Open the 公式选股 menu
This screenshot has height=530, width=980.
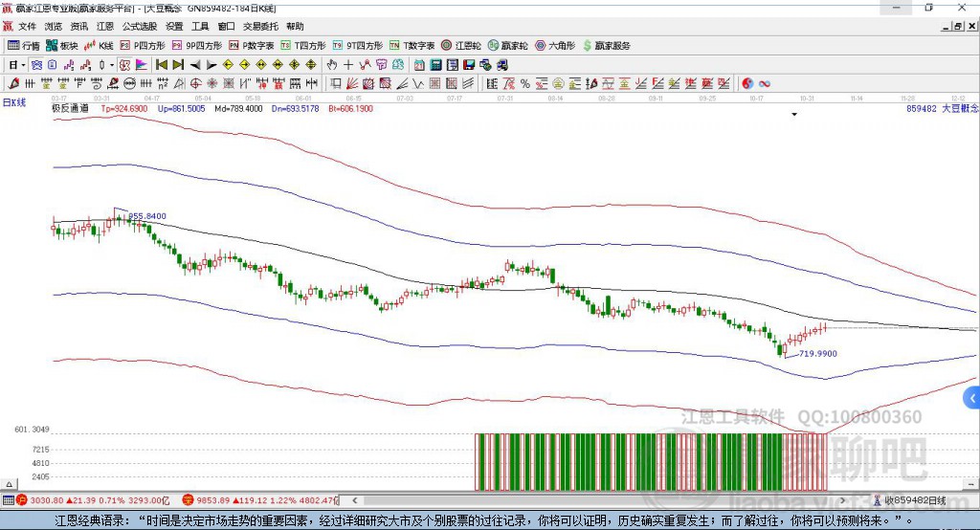point(139,26)
